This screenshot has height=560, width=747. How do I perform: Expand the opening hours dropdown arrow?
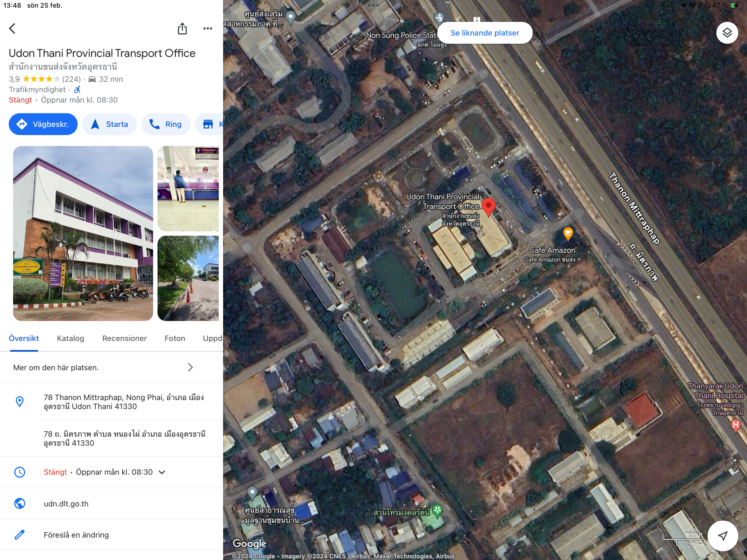coord(162,472)
